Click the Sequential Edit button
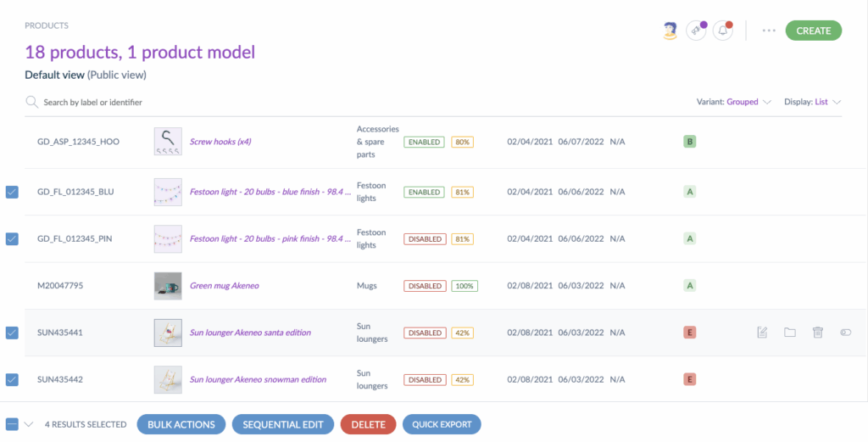Viewport: 868px width, 442px height. [283, 424]
